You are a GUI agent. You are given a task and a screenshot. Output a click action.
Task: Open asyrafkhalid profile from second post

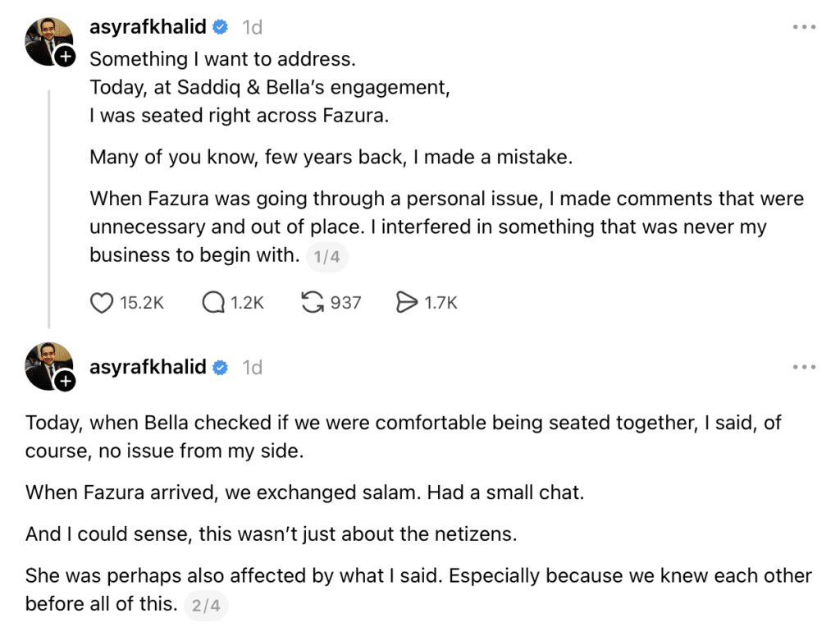(x=148, y=367)
